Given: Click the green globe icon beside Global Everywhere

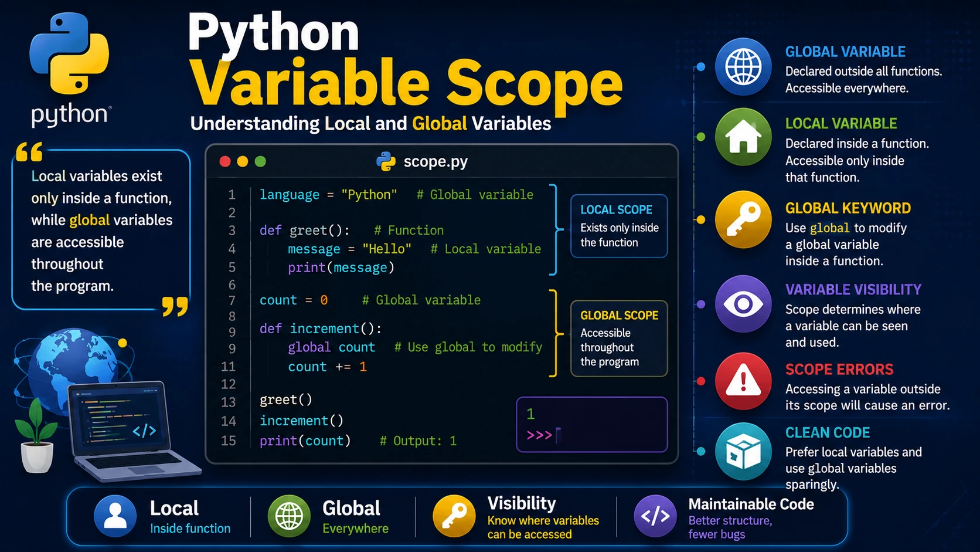Looking at the screenshot, I should pos(289,516).
